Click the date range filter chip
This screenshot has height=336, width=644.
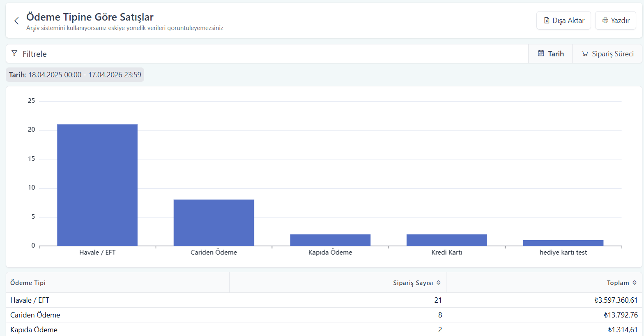tap(75, 75)
